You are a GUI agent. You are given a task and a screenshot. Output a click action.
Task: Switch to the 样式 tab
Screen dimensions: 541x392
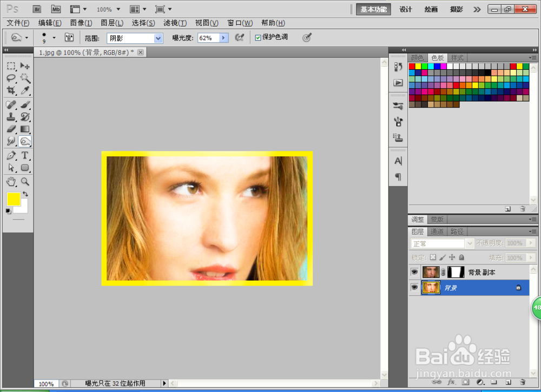click(x=457, y=57)
